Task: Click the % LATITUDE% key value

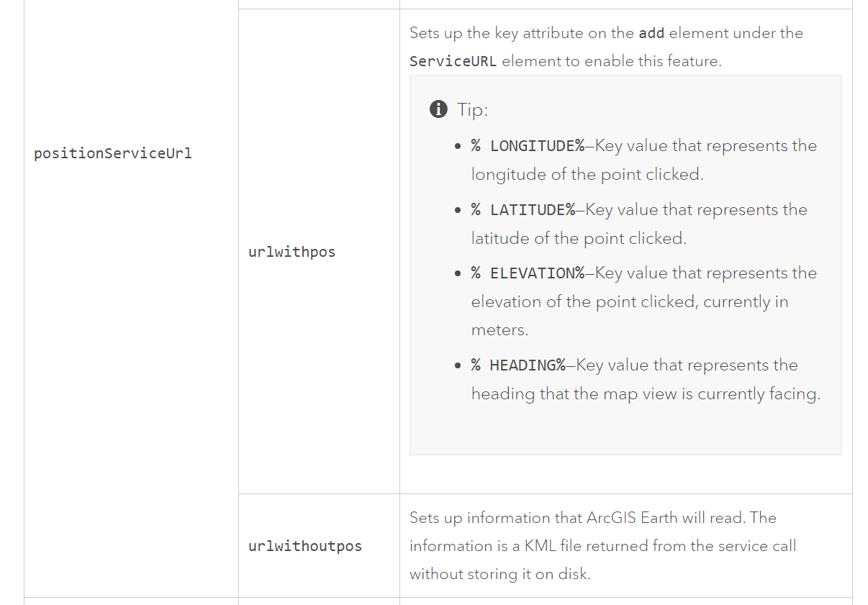Action: point(523,210)
